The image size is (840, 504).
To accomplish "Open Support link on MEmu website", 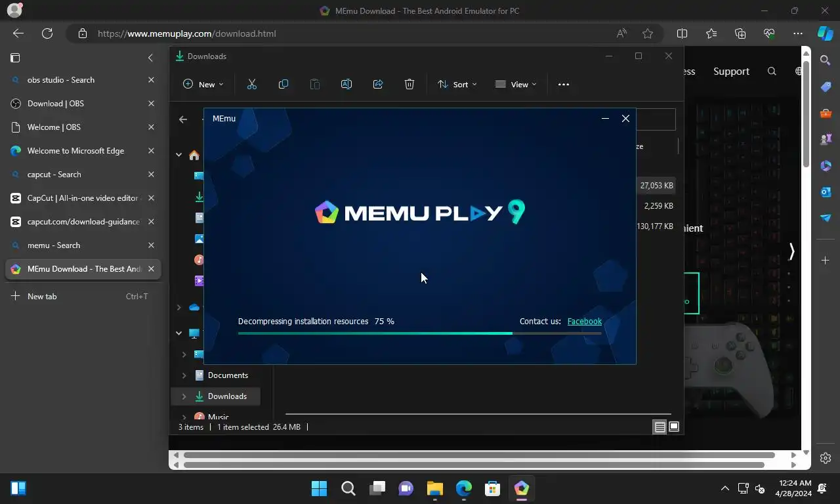I will (731, 71).
